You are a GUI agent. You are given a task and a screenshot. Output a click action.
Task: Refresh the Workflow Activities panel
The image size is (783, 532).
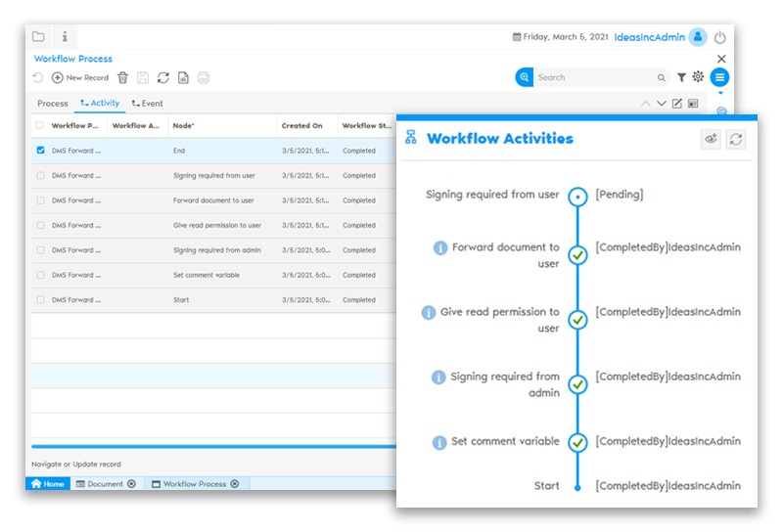(736, 140)
